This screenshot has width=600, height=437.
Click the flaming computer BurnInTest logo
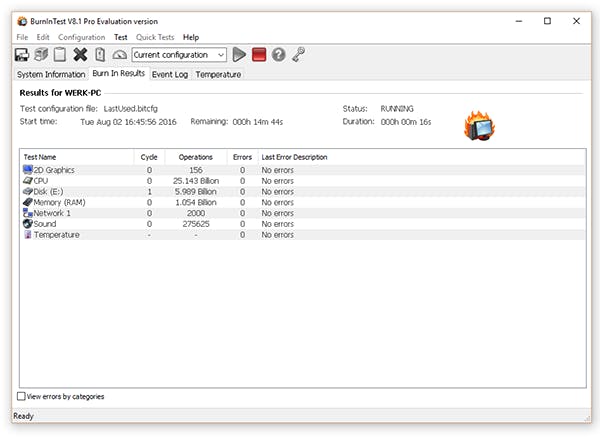(x=479, y=126)
